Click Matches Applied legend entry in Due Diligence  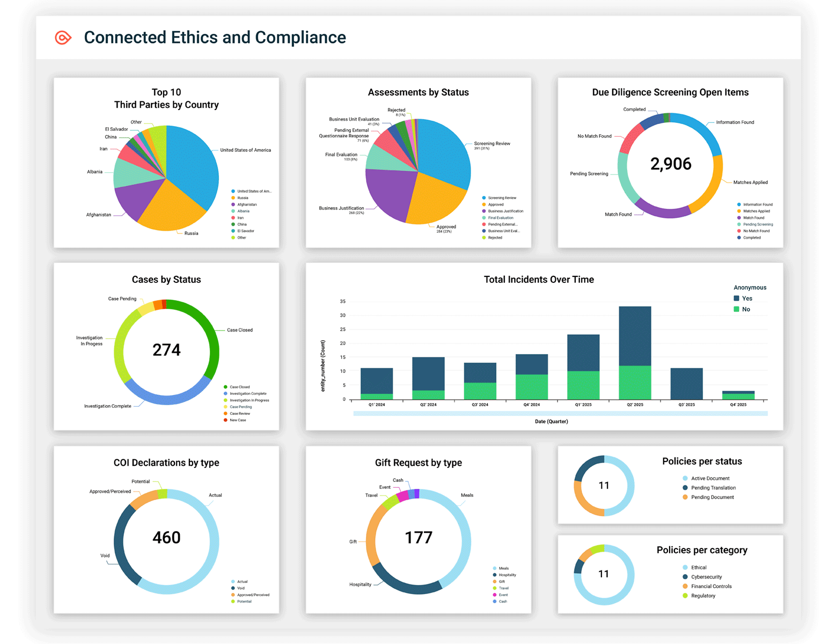[756, 211]
